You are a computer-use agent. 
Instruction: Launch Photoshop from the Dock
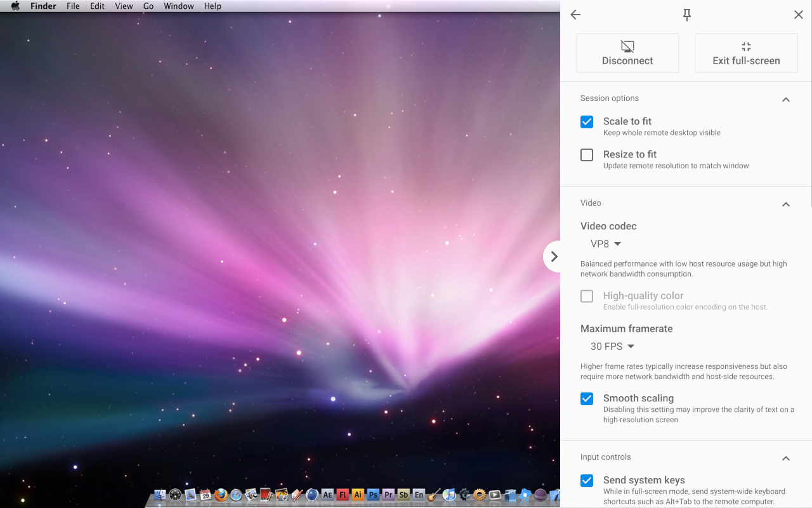coord(373,494)
